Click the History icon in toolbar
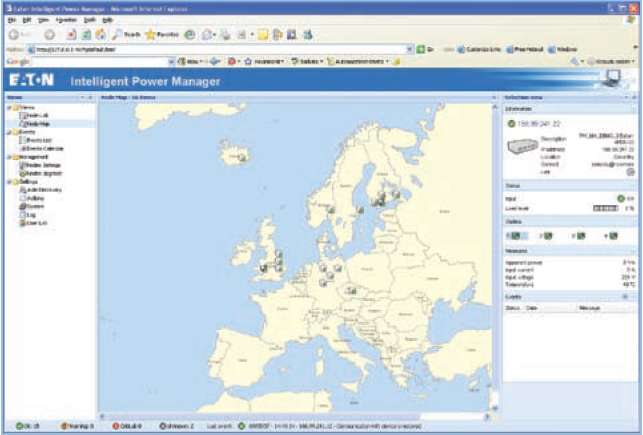 point(189,35)
